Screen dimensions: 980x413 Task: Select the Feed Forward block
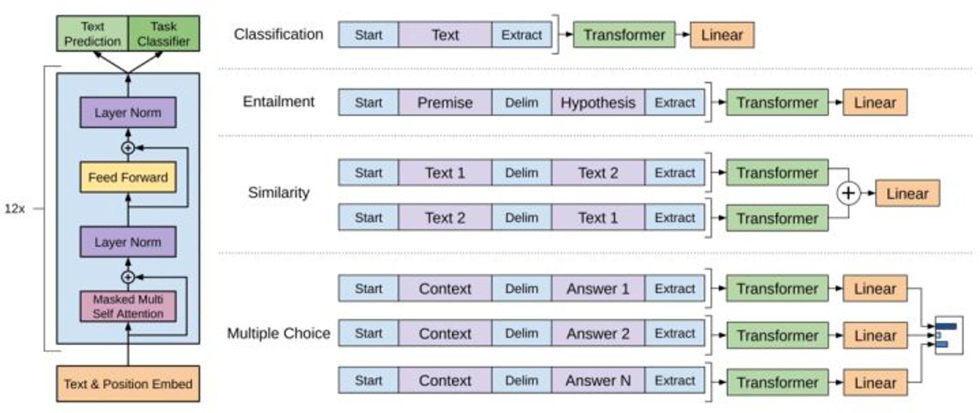128,177
